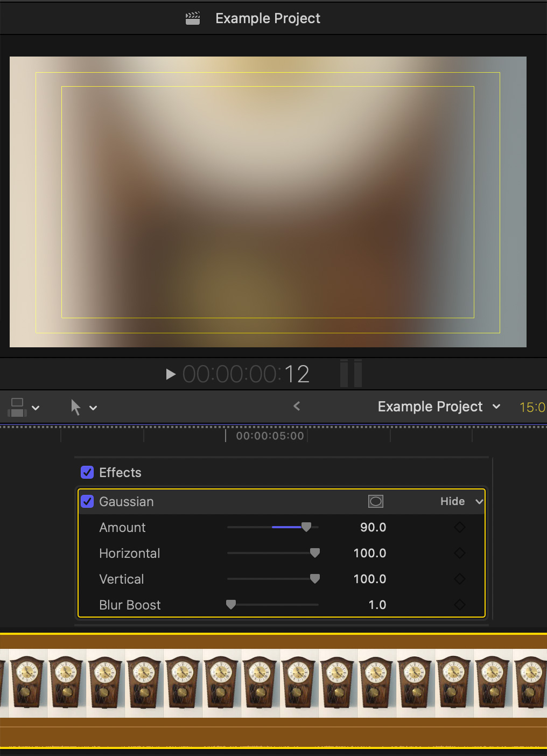Click the Amount slider handle
The width and height of the screenshot is (547, 756).
[x=306, y=527]
